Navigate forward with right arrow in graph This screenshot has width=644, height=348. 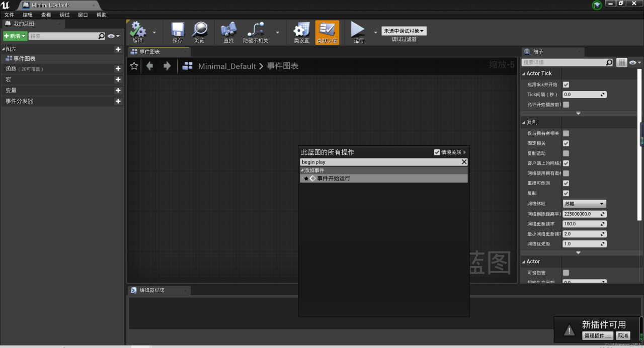point(167,66)
